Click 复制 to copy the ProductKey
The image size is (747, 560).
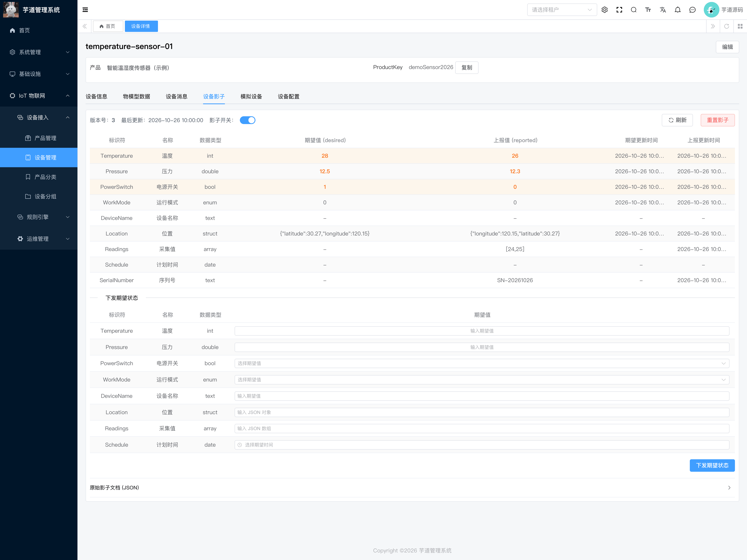[466, 67]
